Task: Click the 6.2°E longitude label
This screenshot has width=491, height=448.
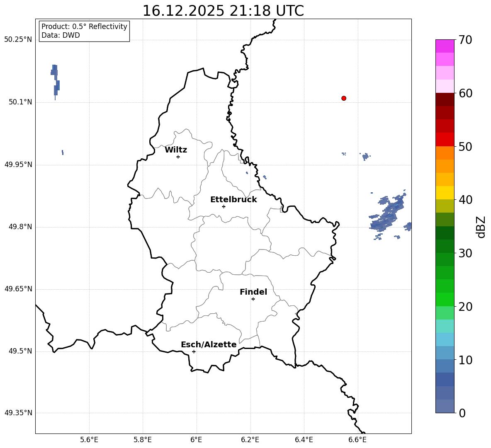Action: (250, 440)
